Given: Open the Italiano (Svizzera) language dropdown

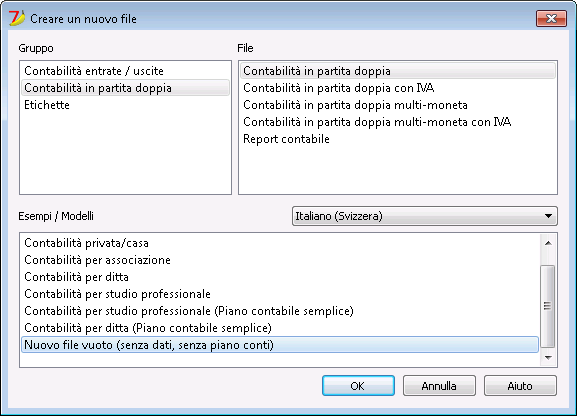Looking at the screenshot, I should click(x=425, y=216).
